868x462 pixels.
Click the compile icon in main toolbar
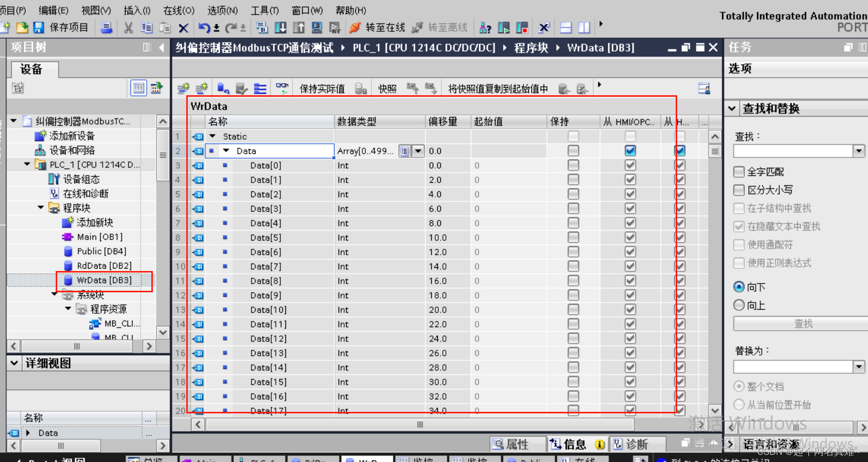262,27
